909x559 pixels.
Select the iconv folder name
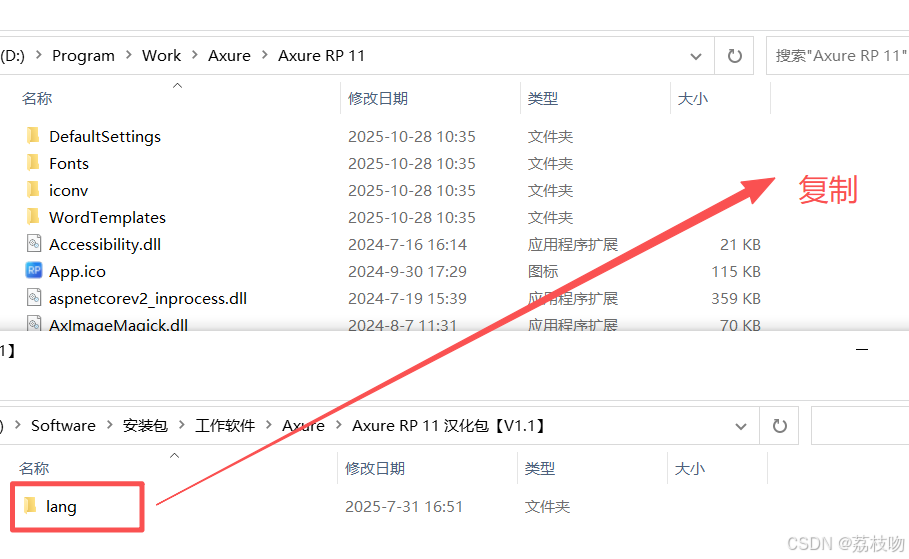click(x=68, y=191)
